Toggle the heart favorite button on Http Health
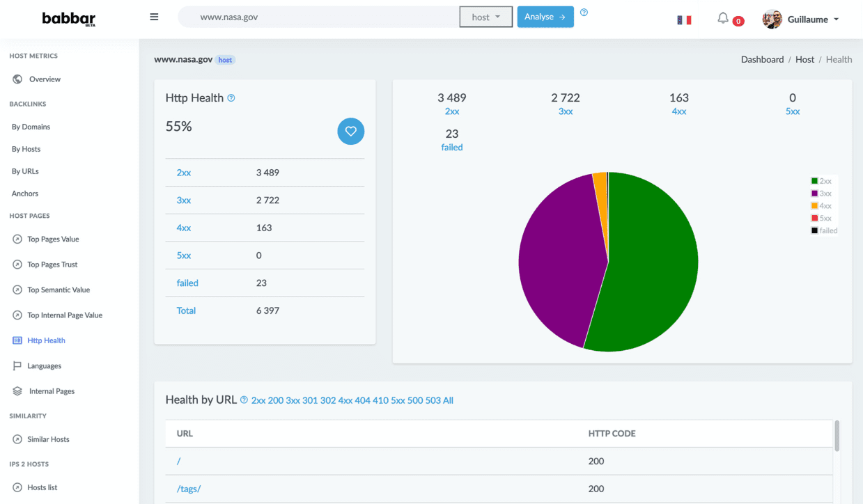Screen dimensions: 863x504 pyautogui.click(x=351, y=131)
